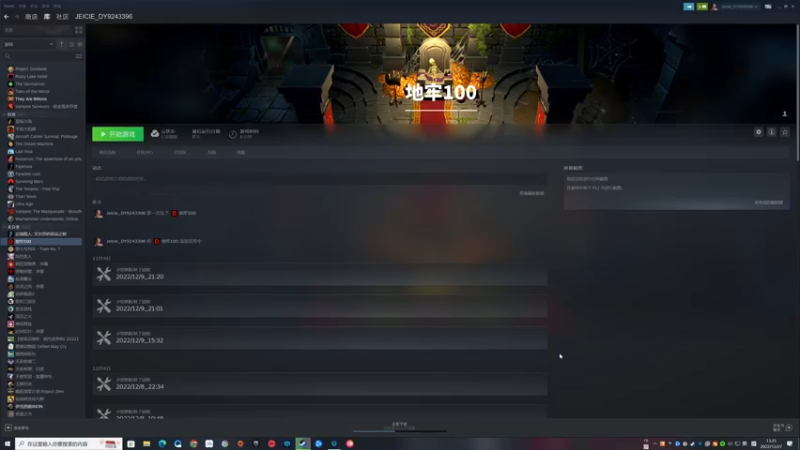The image size is (800, 450).
Task: Click the sort arrow icon beside filter dropdown
Action: click(62, 44)
